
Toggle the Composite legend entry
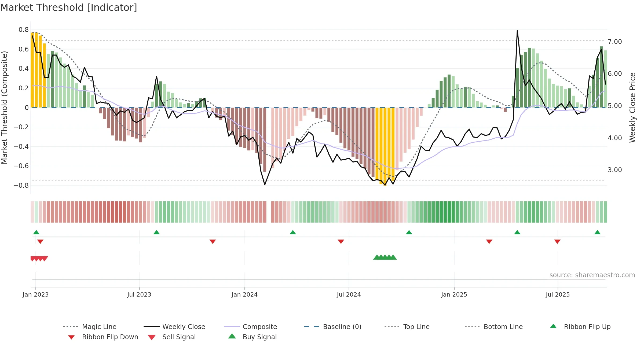pos(250,327)
